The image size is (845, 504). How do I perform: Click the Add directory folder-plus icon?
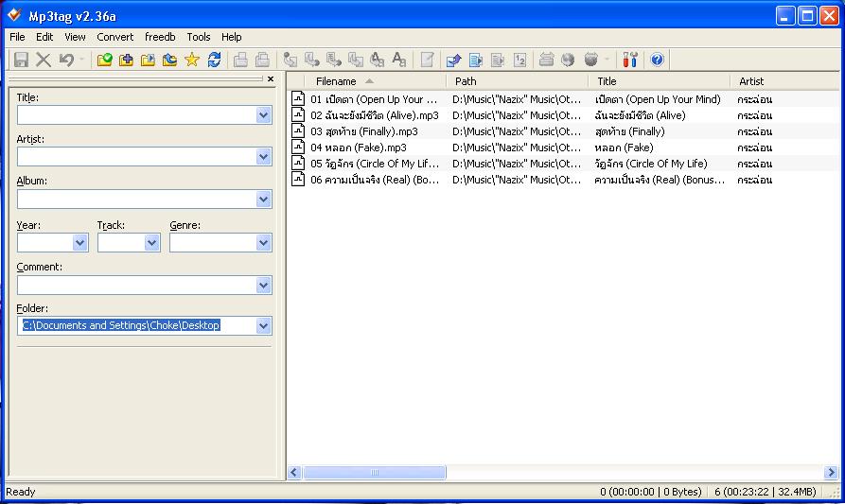[x=126, y=60]
